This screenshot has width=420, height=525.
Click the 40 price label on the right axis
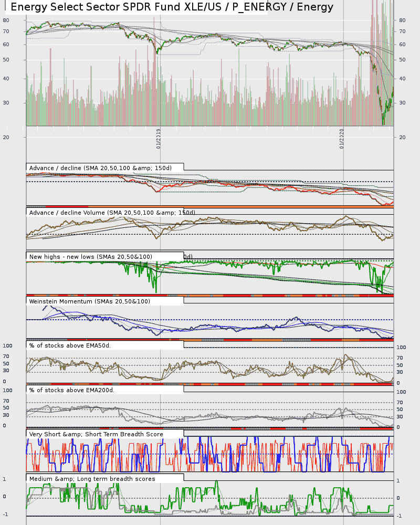coord(402,79)
